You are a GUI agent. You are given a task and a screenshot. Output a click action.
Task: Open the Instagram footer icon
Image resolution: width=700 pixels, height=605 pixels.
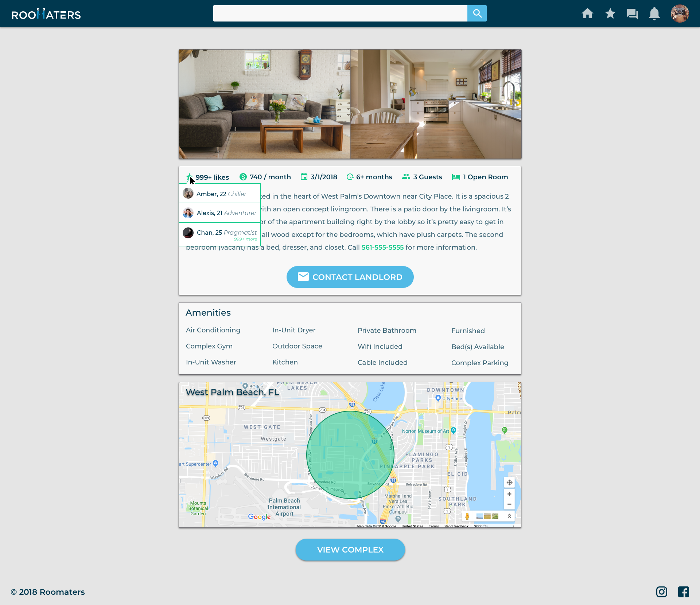662,592
